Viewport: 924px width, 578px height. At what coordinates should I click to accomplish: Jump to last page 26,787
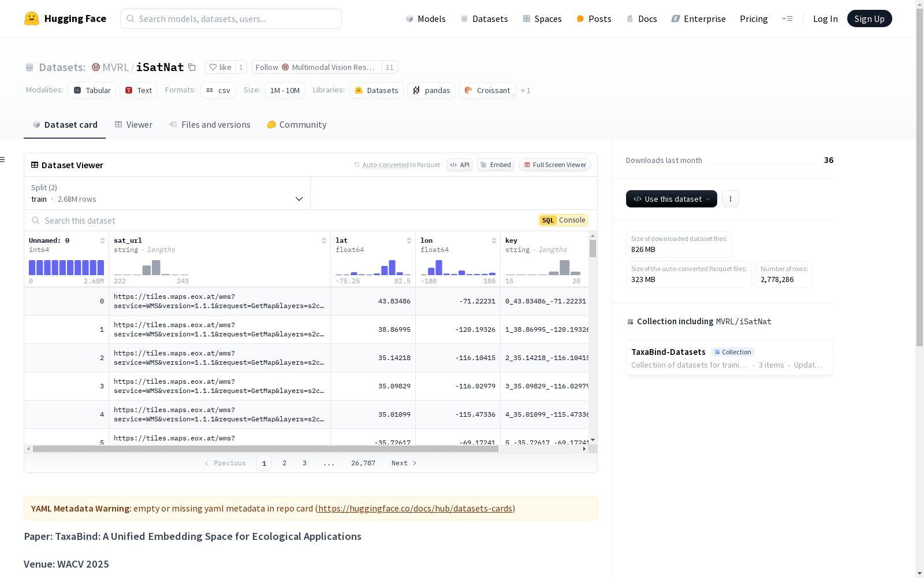pos(363,463)
